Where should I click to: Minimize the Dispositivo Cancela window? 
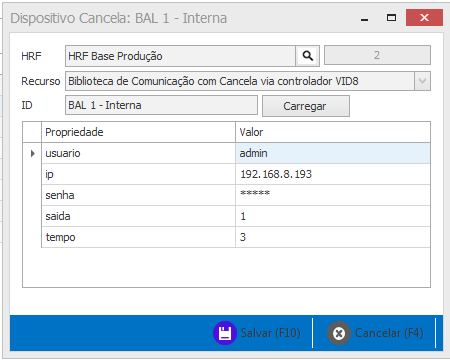pos(365,18)
